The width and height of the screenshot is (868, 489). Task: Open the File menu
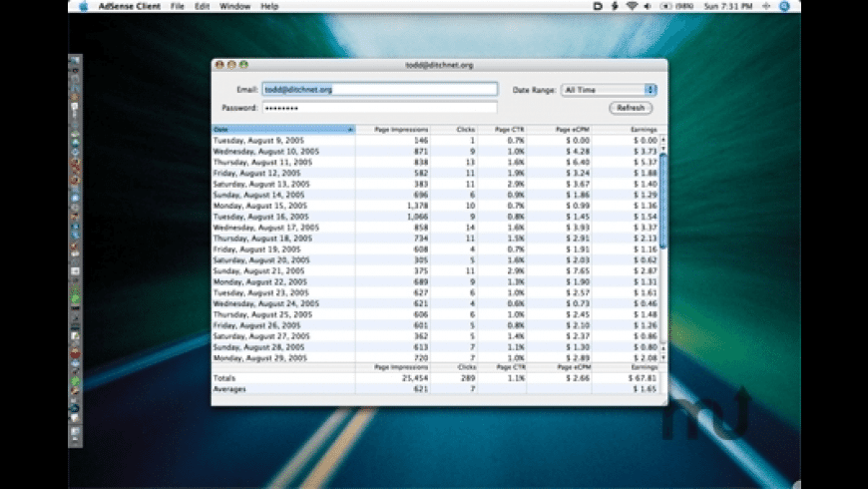178,6
